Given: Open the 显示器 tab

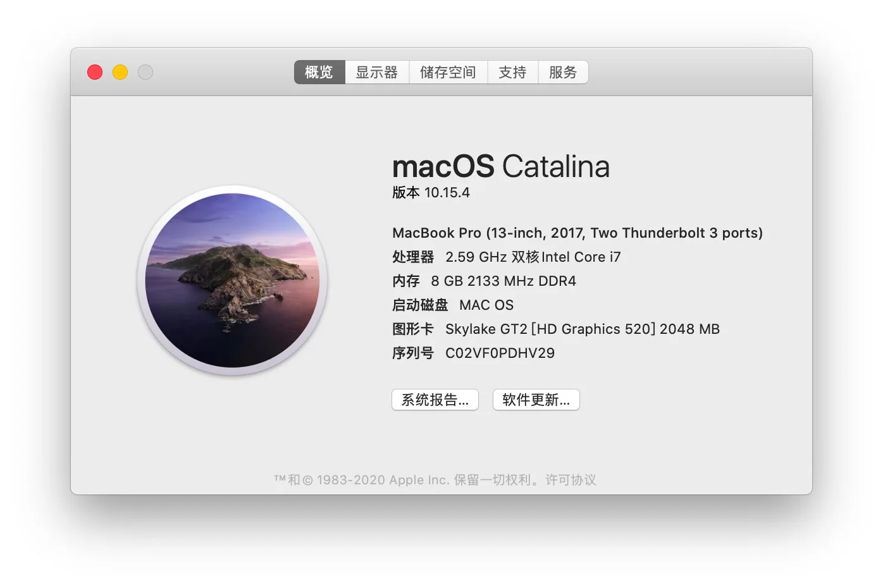Looking at the screenshot, I should coord(377,72).
